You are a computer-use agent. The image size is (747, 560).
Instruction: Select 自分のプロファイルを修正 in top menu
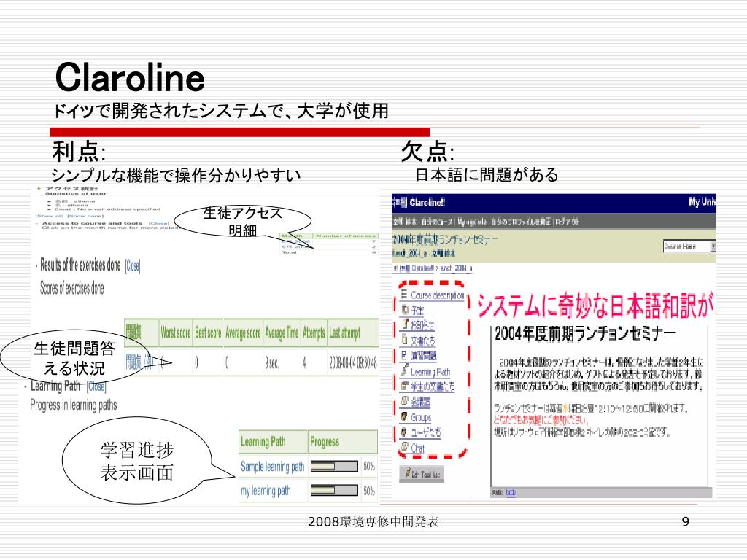click(x=522, y=222)
